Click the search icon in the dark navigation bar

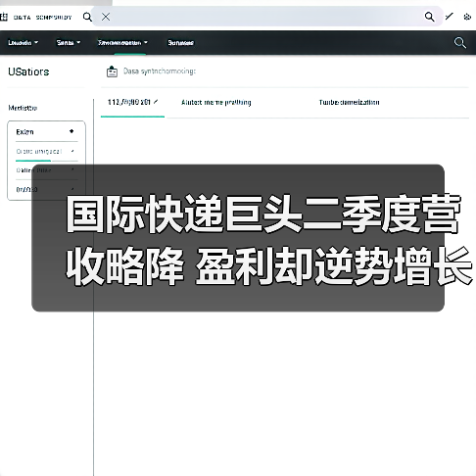point(459,42)
